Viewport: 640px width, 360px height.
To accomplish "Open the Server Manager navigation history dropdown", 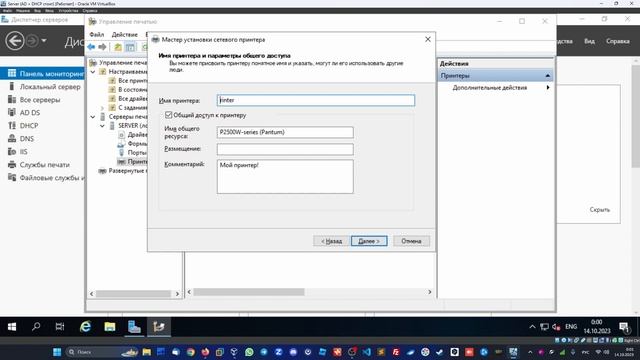I will pyautogui.click(x=43, y=41).
